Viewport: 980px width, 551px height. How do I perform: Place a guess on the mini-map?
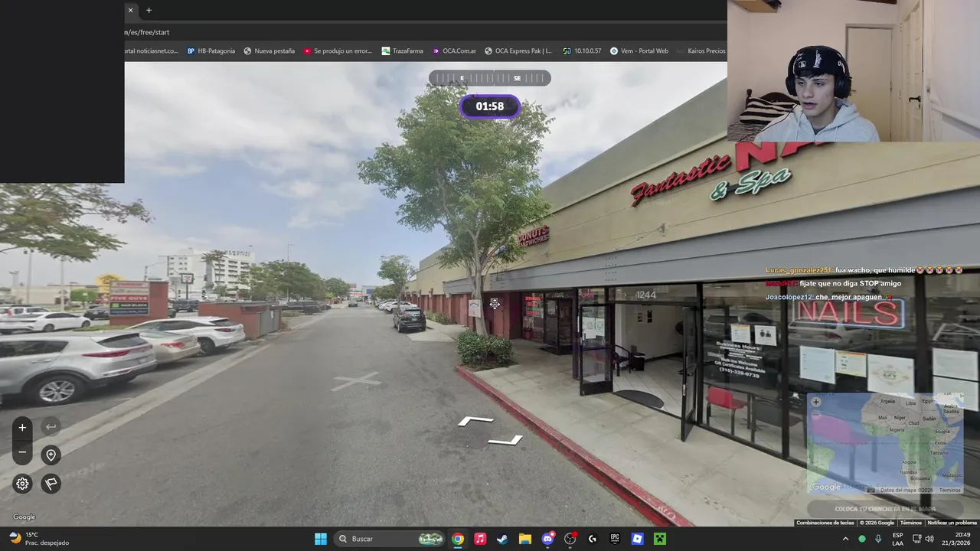pos(885,444)
